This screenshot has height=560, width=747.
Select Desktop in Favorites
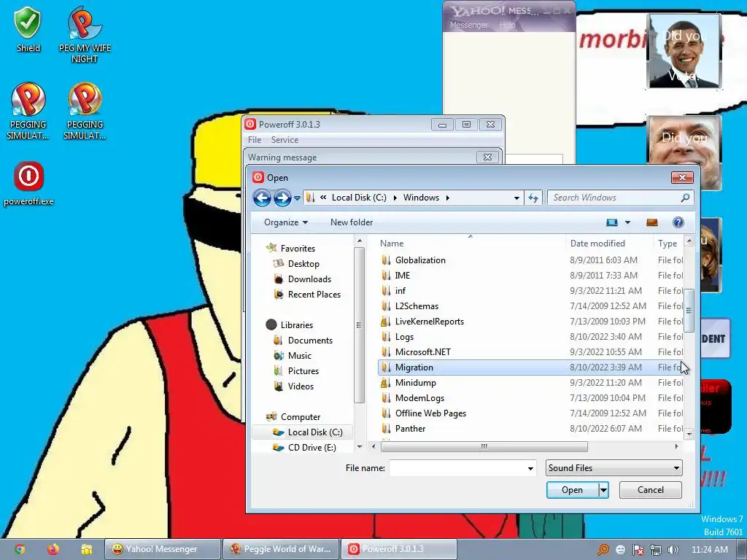(303, 264)
